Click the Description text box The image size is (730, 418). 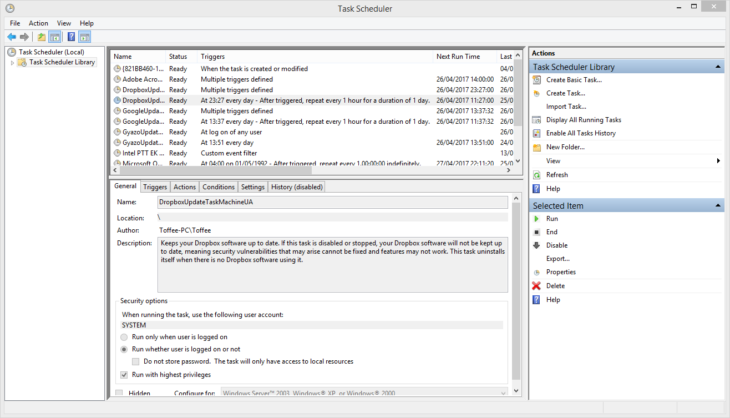click(x=332, y=265)
